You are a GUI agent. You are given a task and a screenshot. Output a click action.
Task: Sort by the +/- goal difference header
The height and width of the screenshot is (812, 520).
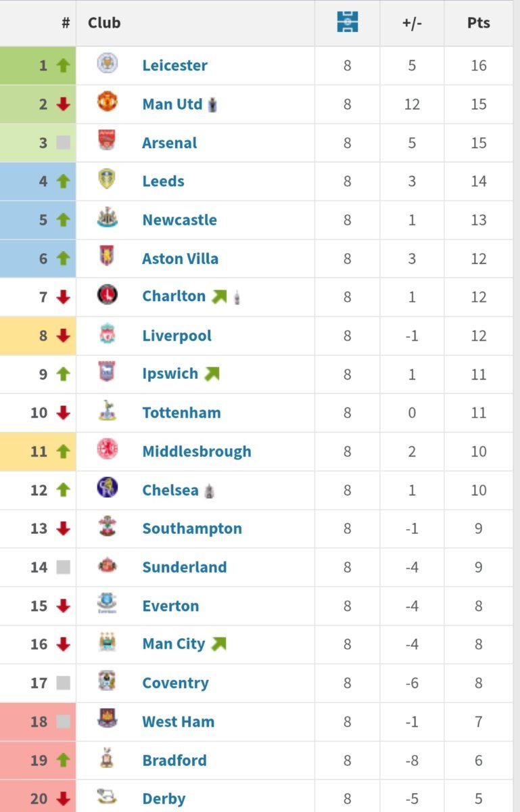[x=412, y=23]
